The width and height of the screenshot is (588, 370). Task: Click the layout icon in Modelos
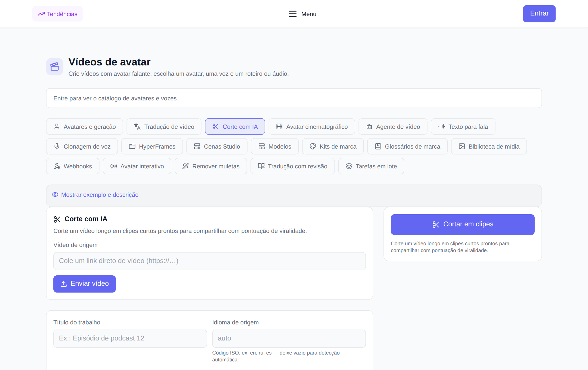[x=262, y=146]
